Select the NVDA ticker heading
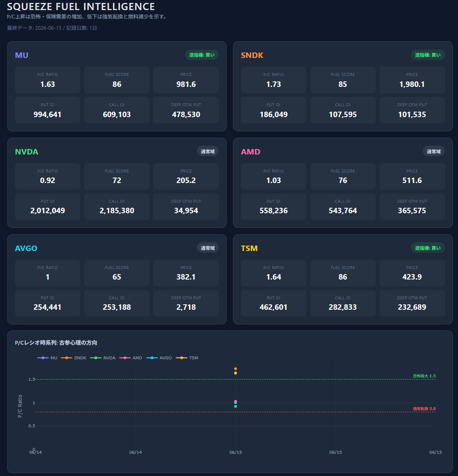The height and width of the screenshot is (476, 458). [x=27, y=152]
